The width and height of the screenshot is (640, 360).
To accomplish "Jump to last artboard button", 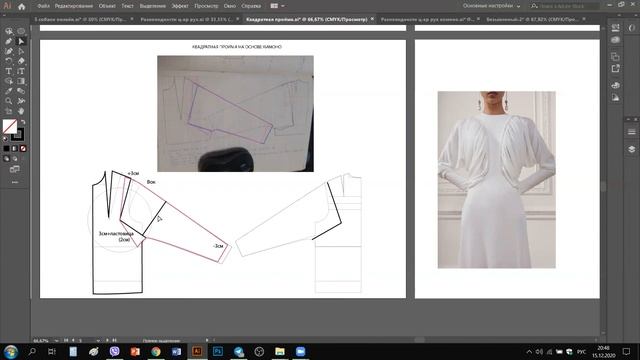I will pyautogui.click(x=114, y=340).
